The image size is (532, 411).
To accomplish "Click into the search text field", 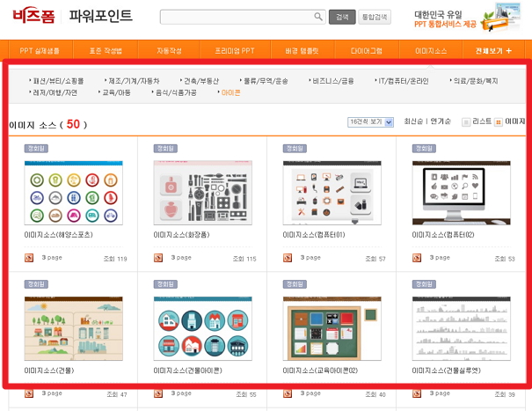I will [x=236, y=17].
